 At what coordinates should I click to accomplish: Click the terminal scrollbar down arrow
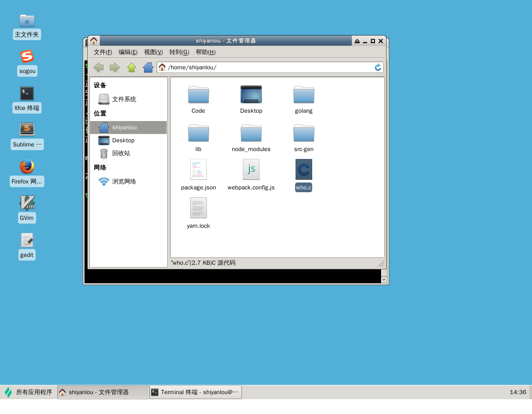coord(384,280)
